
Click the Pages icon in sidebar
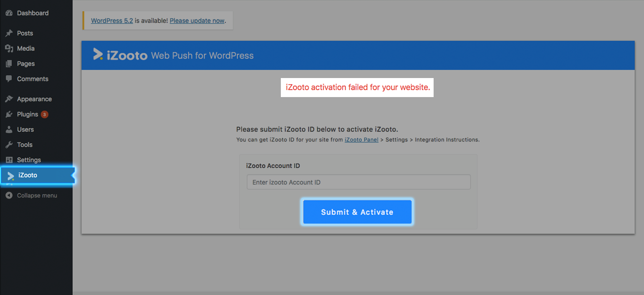coord(9,64)
